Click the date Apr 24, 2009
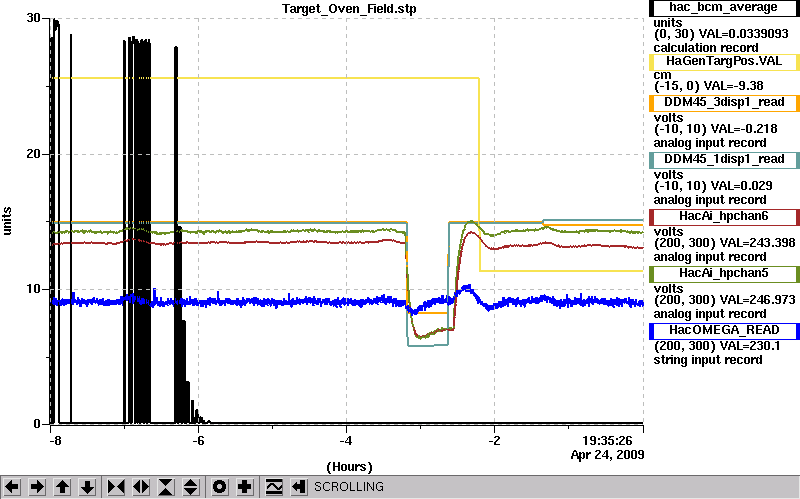800x499 pixels. (607, 455)
